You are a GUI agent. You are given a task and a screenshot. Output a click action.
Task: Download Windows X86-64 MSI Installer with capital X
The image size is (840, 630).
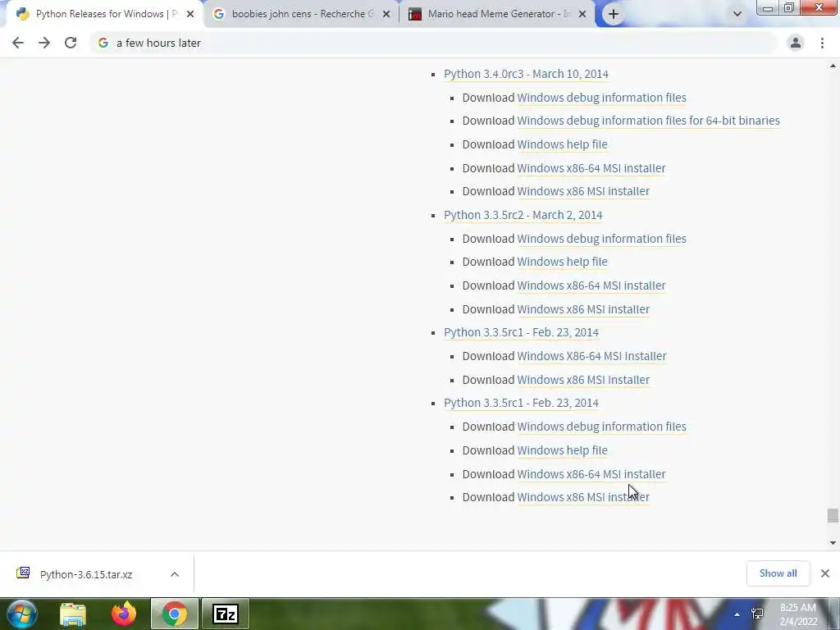click(x=591, y=356)
